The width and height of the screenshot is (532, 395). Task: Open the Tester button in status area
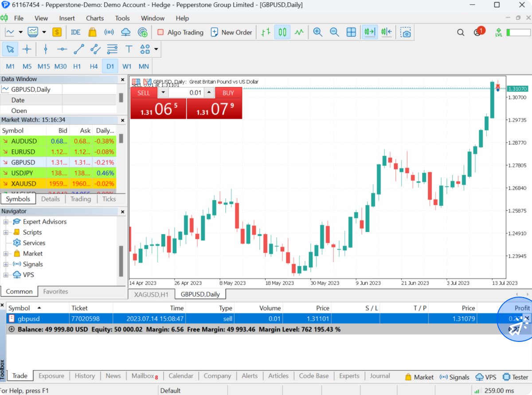tap(516, 377)
